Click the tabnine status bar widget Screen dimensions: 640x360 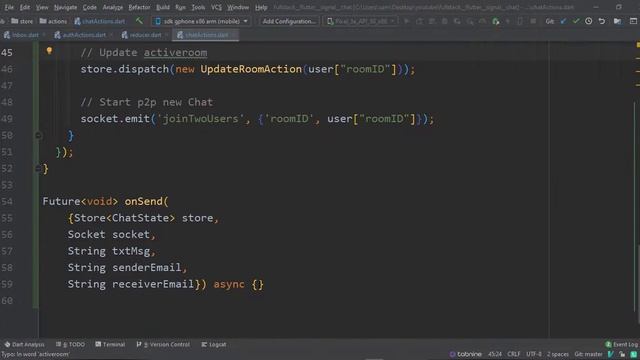pos(465,354)
